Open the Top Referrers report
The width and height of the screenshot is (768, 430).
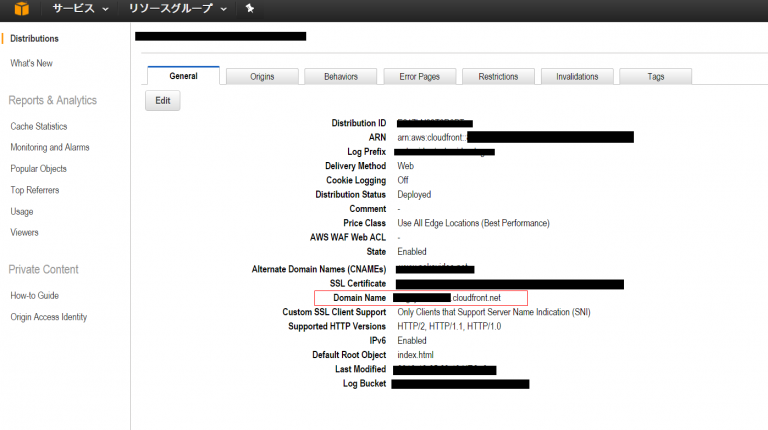[34, 190]
